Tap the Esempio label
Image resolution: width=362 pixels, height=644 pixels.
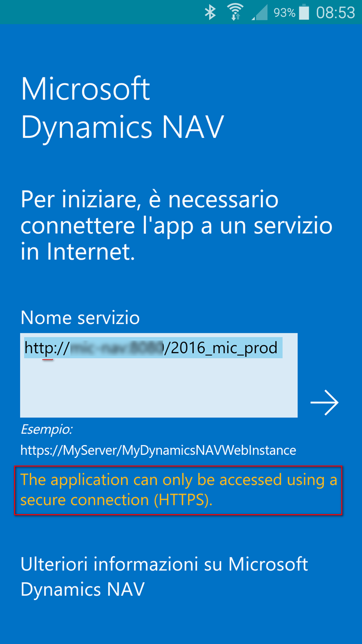click(x=47, y=430)
